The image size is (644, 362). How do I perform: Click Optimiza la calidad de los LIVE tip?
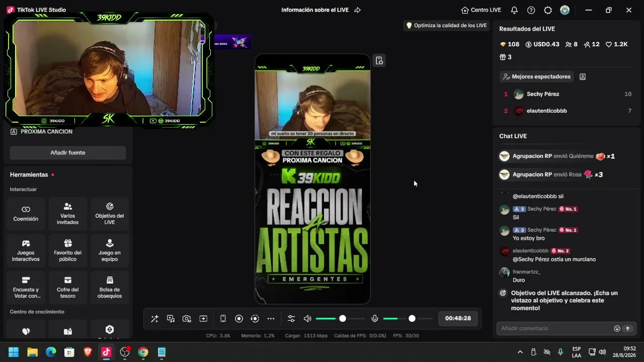446,25
